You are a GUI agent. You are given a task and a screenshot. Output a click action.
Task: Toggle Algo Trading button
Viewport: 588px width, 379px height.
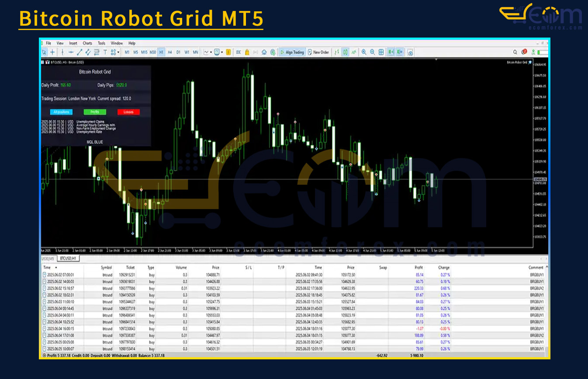tap(292, 52)
